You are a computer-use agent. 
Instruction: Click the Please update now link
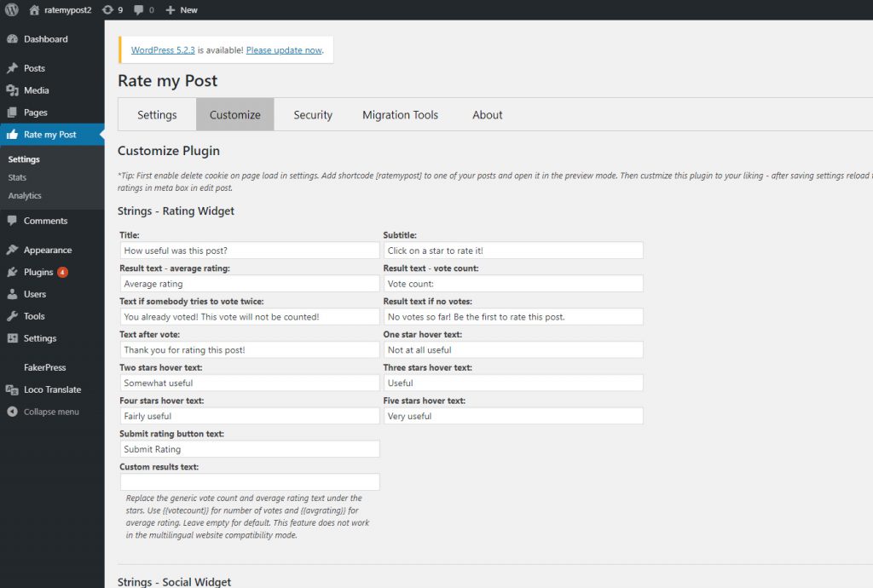point(284,50)
